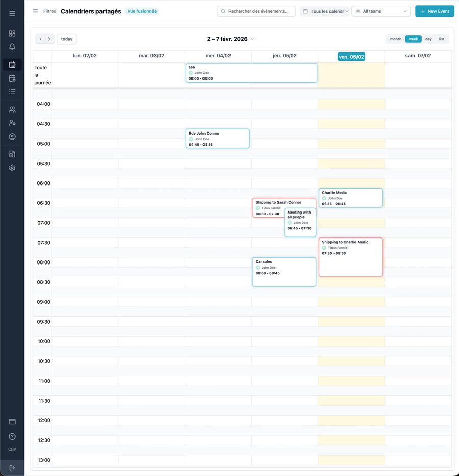This screenshot has width=459, height=476.
Task: Log out using the sidebar exit icon
Action: pos(12,467)
